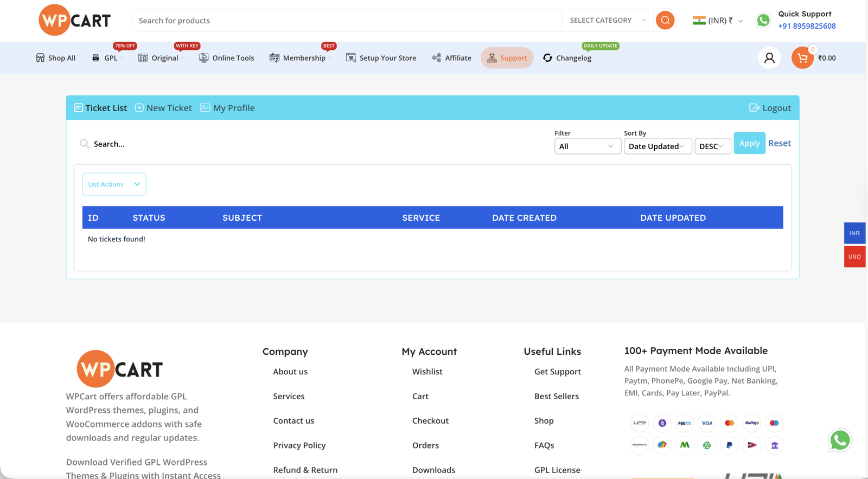Click the Visa payment icon
Viewport: 868px width, 479px height.
(707, 423)
